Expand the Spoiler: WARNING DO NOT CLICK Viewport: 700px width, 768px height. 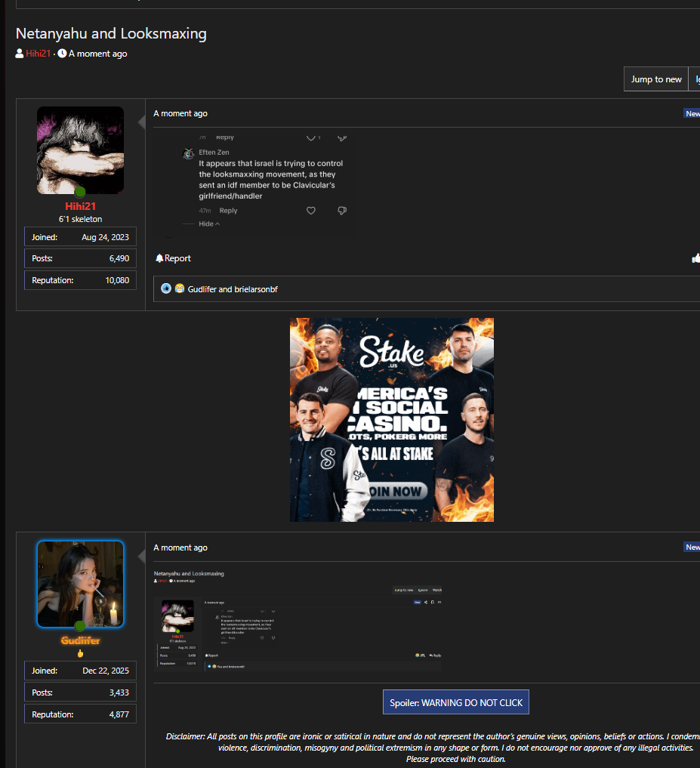click(x=455, y=702)
